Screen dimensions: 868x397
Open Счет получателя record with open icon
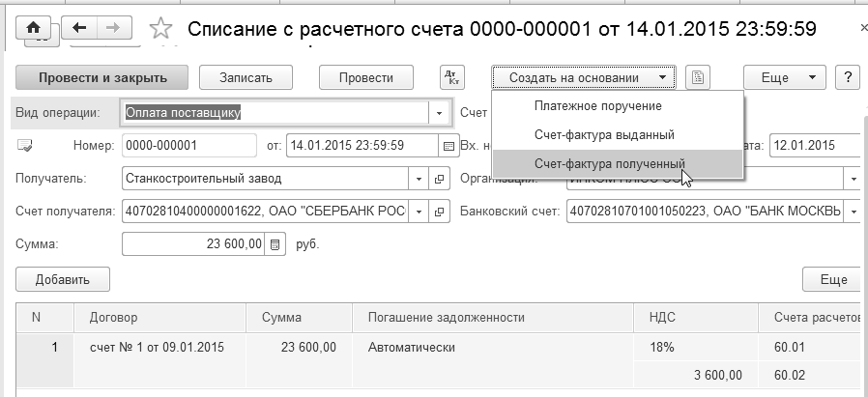click(x=438, y=212)
